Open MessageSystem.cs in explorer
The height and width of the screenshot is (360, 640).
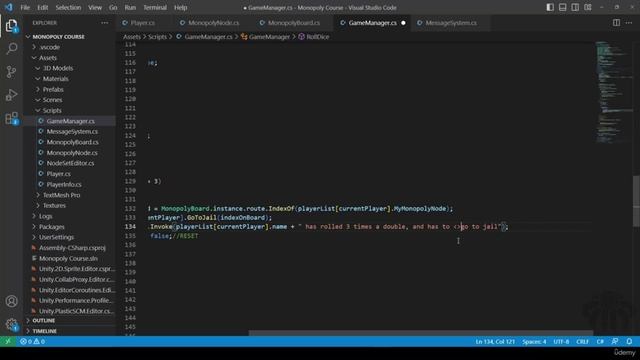pos(72,131)
